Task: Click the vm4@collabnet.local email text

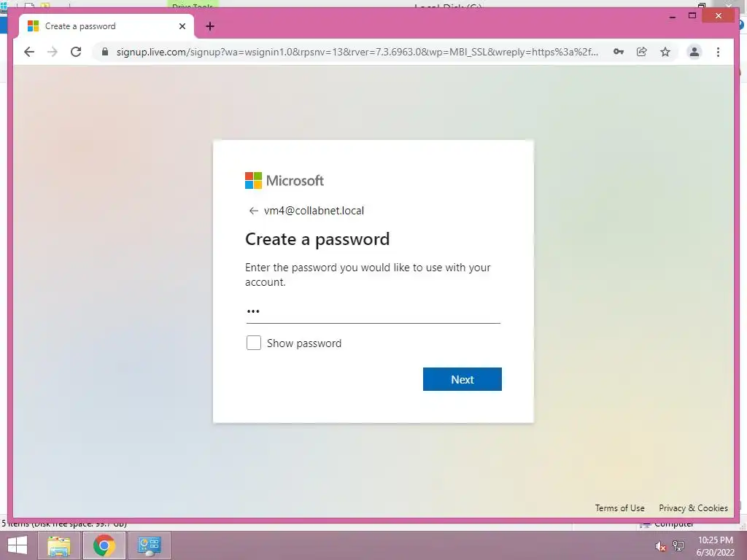Action: 314,211
